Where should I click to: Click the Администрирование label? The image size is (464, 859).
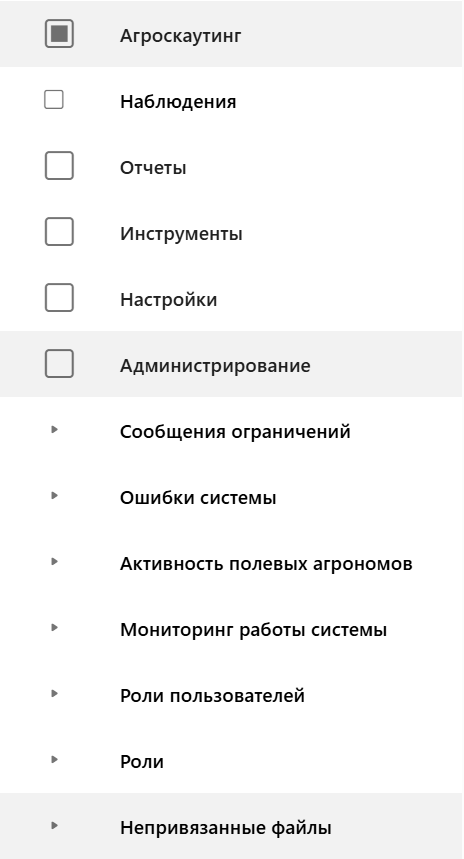(x=215, y=366)
